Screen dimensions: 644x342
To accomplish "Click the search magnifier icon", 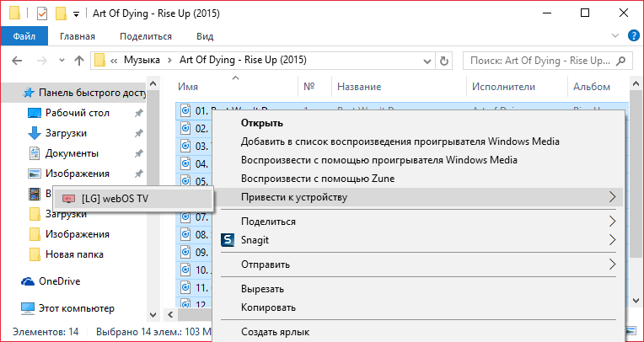I will coord(622,61).
